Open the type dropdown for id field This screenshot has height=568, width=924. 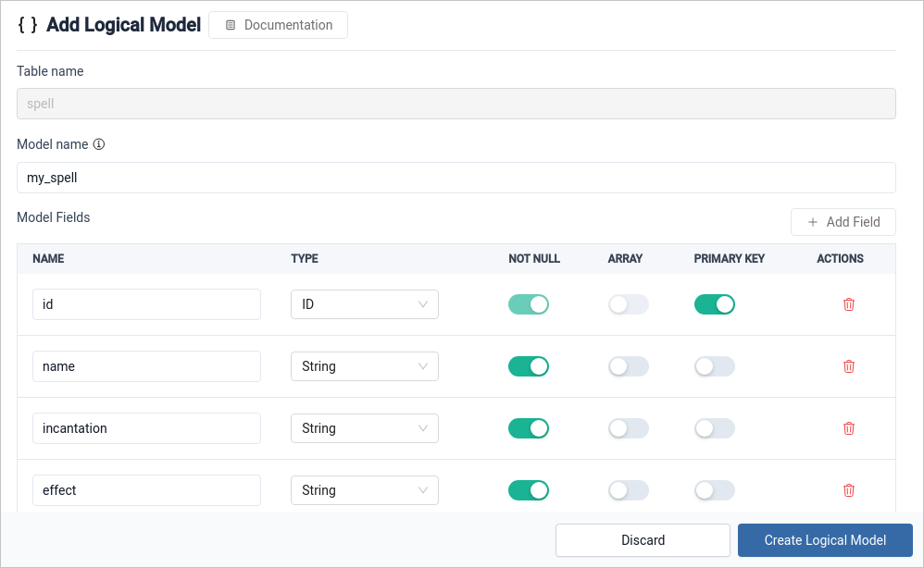pos(364,304)
